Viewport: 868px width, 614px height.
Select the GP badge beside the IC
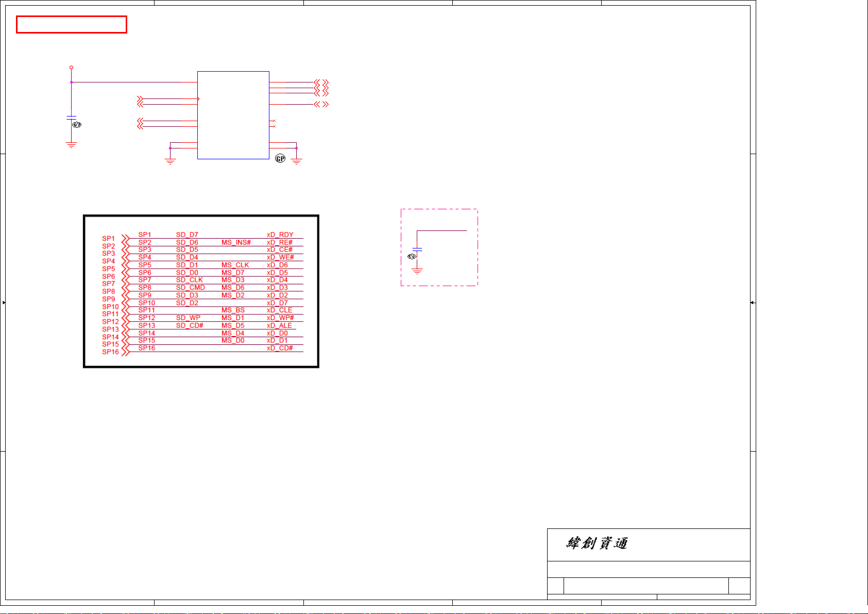[280, 159]
